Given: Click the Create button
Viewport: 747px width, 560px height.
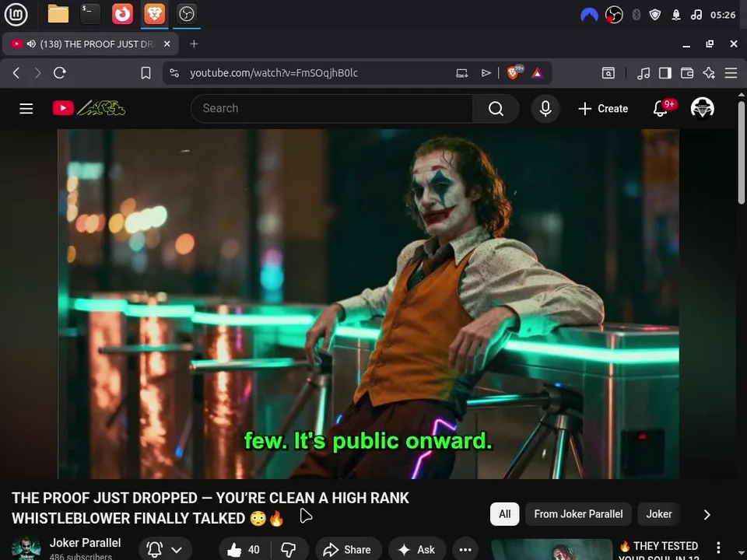Looking at the screenshot, I should 602,109.
